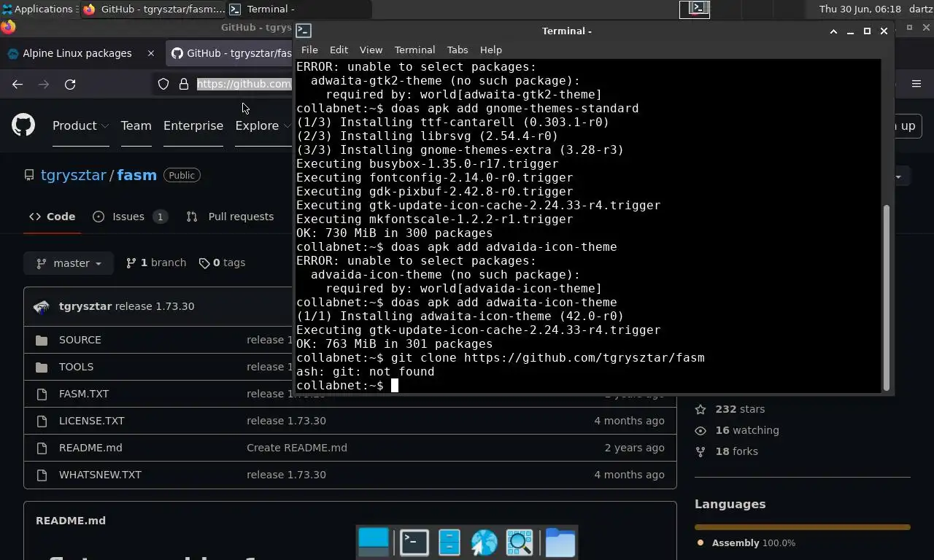Expand the master branch dropdown
The image size is (934, 560).
(69, 262)
